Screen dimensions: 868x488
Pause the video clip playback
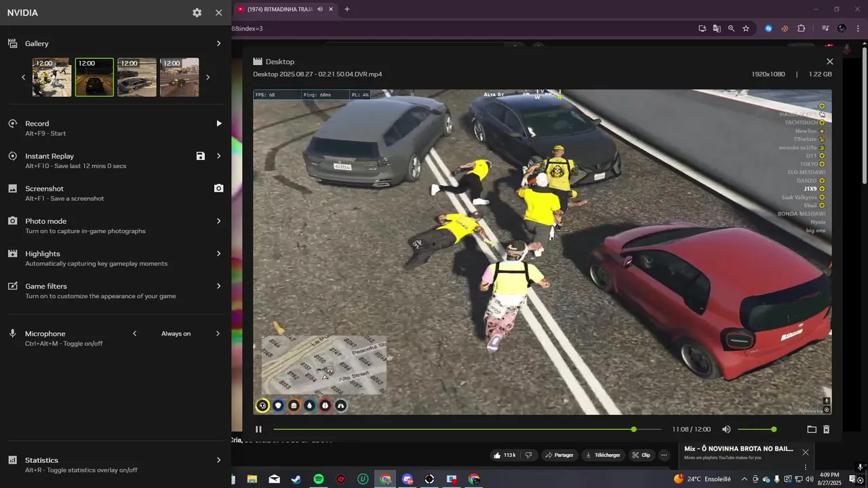tap(258, 429)
